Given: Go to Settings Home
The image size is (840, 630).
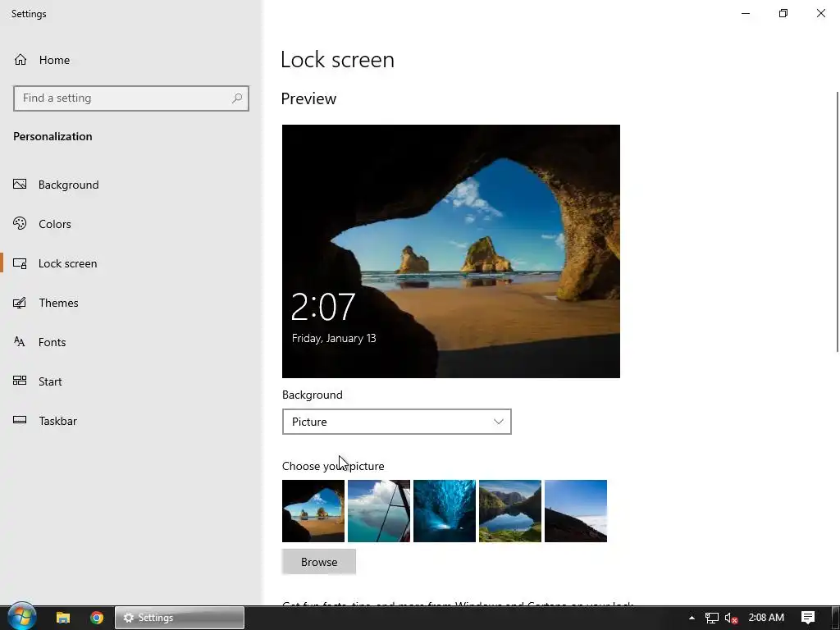Looking at the screenshot, I should pyautogui.click(x=42, y=60).
